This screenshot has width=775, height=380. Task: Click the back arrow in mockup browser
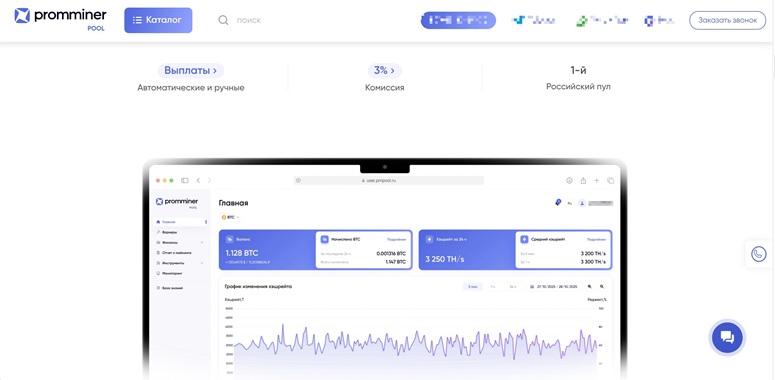198,180
